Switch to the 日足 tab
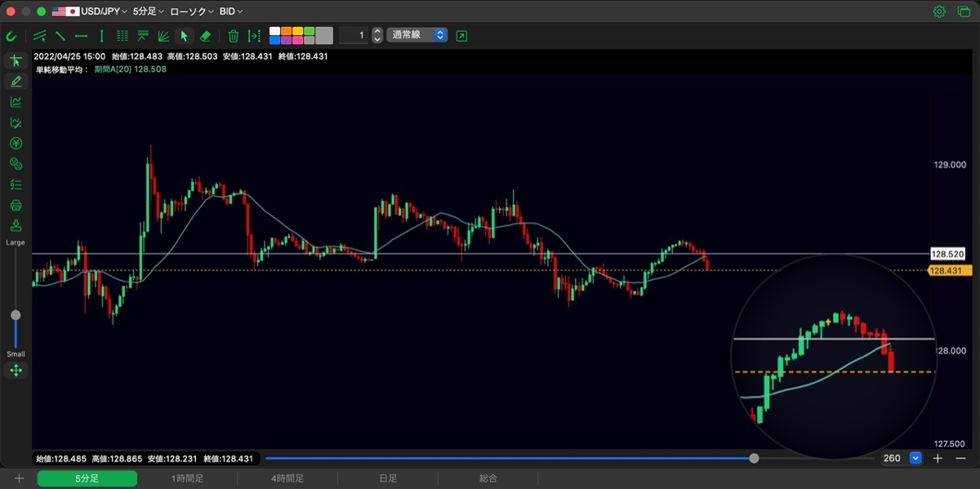 tap(388, 478)
